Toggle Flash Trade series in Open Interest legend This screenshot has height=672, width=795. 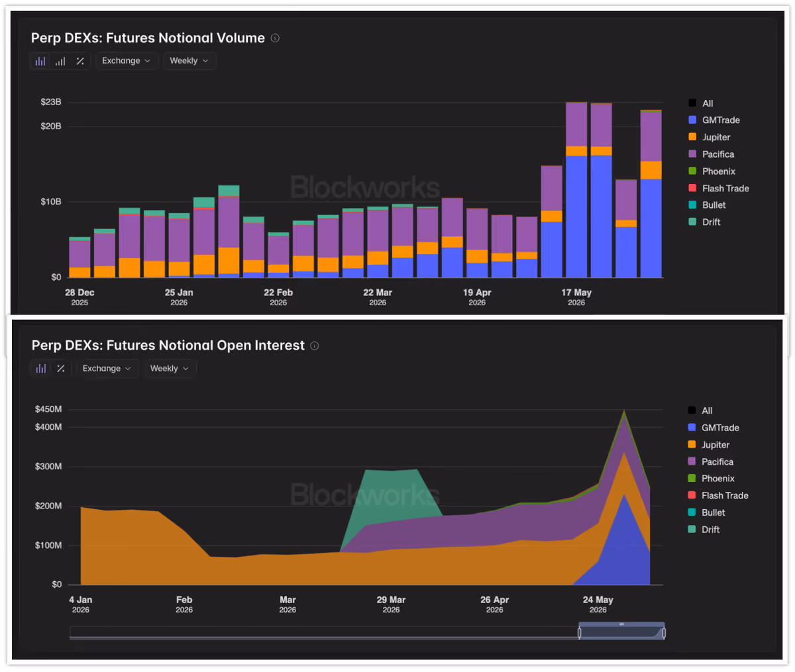click(x=718, y=496)
